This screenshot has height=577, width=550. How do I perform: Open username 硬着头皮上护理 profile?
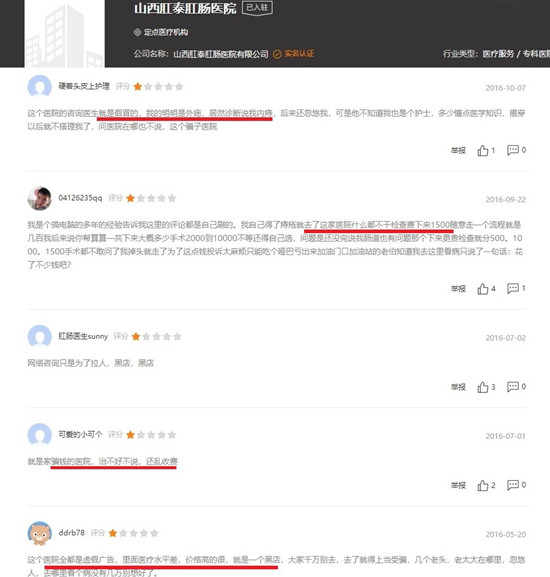click(84, 86)
